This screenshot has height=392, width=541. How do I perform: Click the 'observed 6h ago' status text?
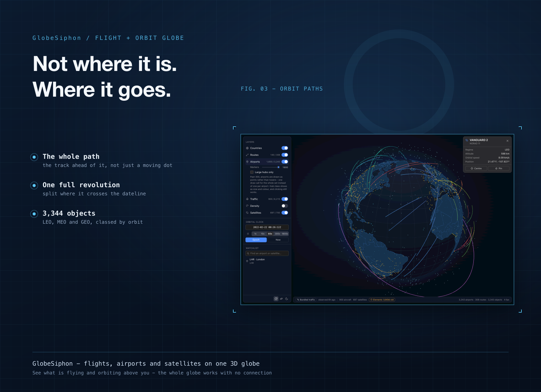pos(327,300)
